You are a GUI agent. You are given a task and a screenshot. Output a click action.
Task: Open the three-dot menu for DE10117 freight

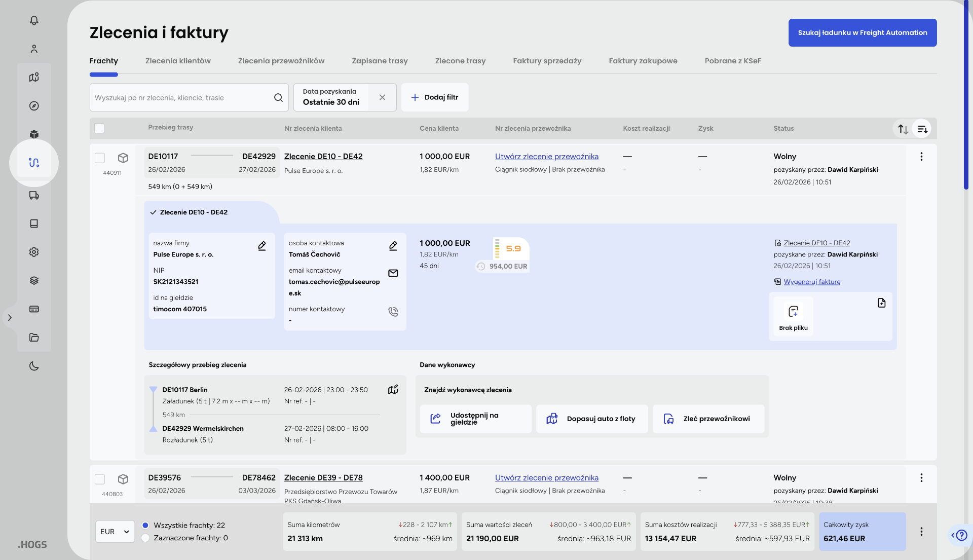click(921, 157)
